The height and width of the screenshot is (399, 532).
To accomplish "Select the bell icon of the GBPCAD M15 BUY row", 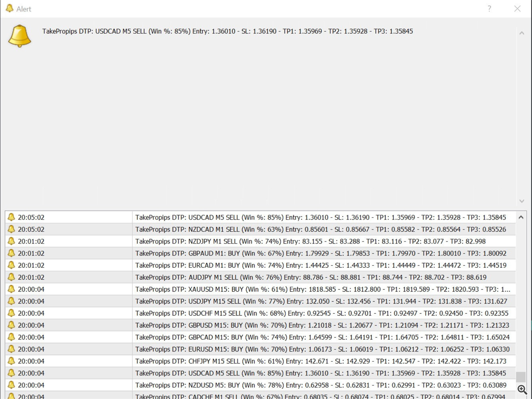I will point(11,337).
